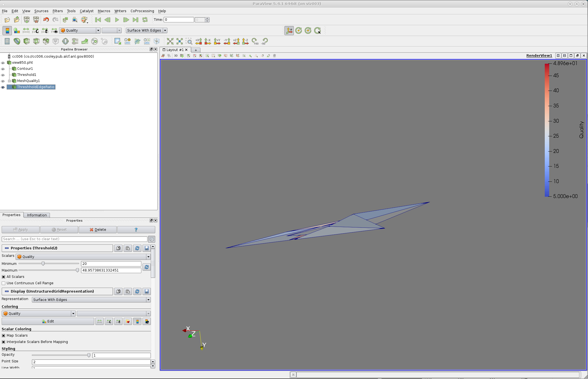The height and width of the screenshot is (379, 588).
Task: Set view direction to +X
Action: tap(198, 41)
